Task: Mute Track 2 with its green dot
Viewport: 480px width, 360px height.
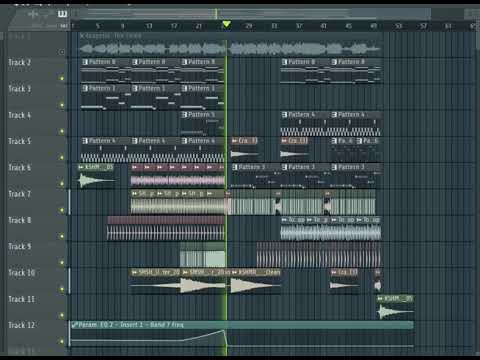Action: coord(62,78)
